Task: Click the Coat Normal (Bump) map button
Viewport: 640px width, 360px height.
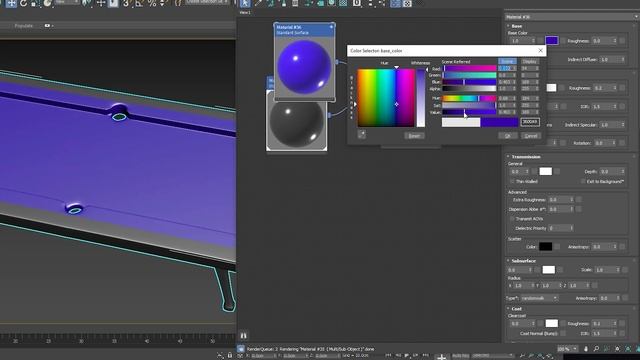Action: tap(563, 333)
